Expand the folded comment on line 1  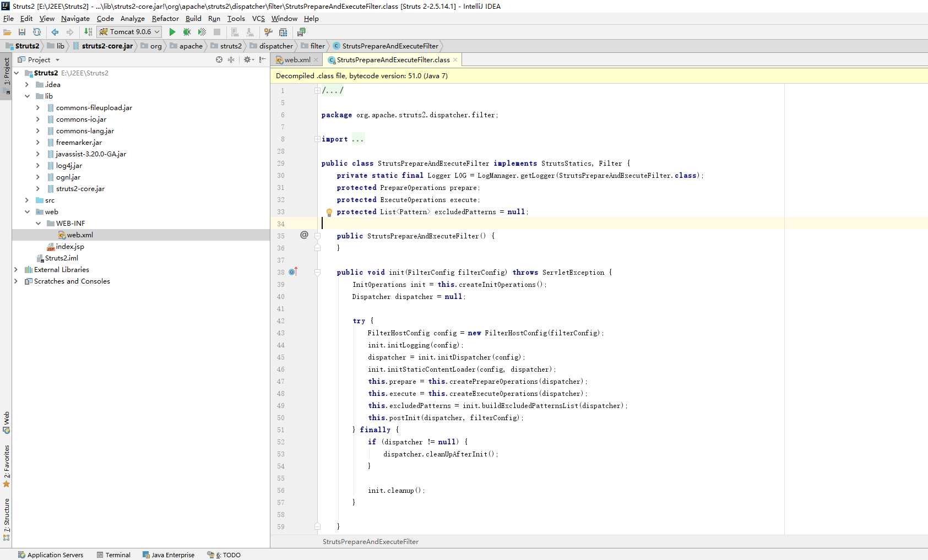point(317,90)
